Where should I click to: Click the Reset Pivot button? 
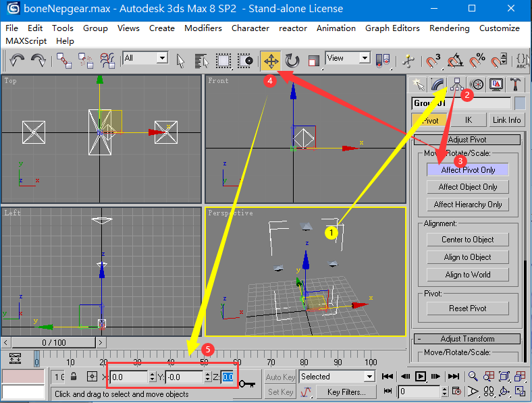pos(467,308)
